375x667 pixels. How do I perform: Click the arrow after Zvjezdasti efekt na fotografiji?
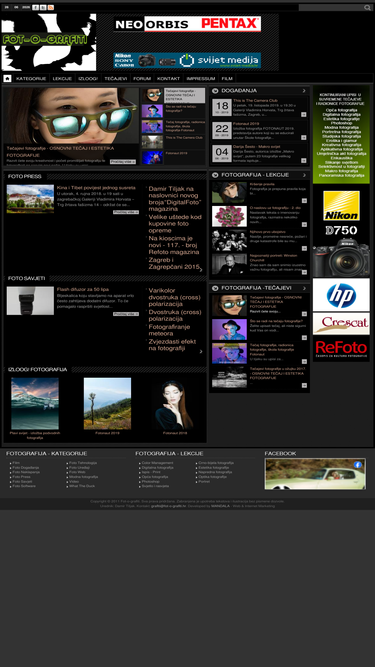(x=201, y=351)
